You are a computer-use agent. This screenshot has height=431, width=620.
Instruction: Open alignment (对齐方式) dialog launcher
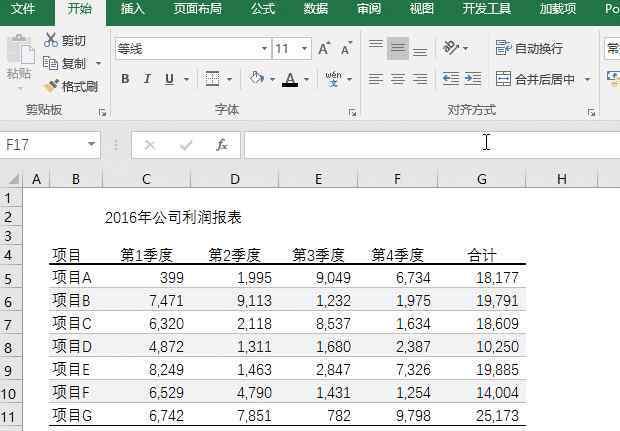[x=592, y=113]
